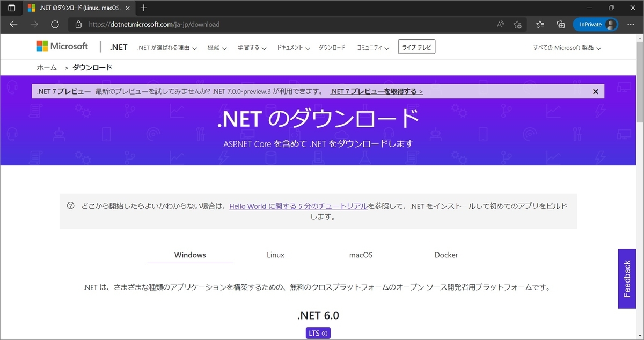Image resolution: width=644 pixels, height=340 pixels.
Task: Open a new browser tab
Action: click(143, 8)
